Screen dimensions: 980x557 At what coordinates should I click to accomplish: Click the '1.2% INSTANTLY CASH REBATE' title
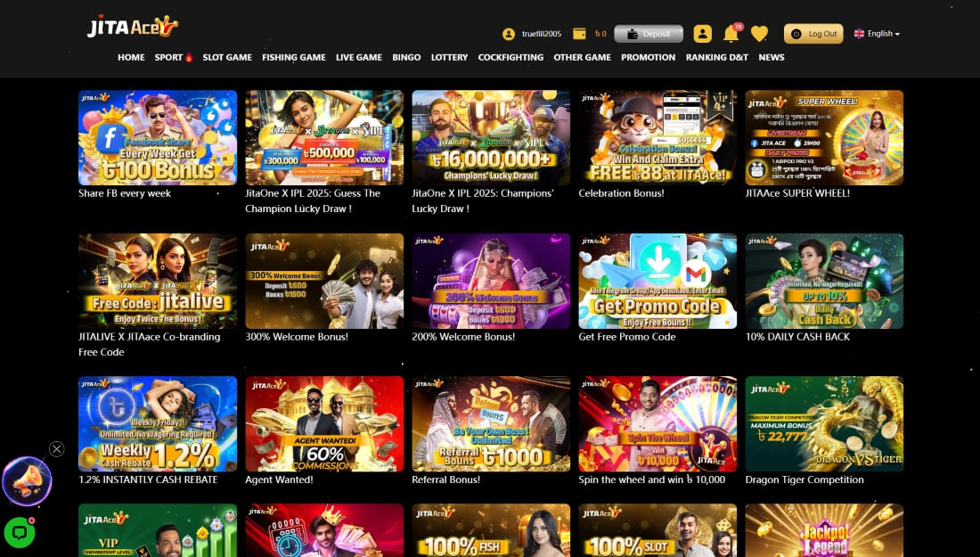[x=148, y=479]
